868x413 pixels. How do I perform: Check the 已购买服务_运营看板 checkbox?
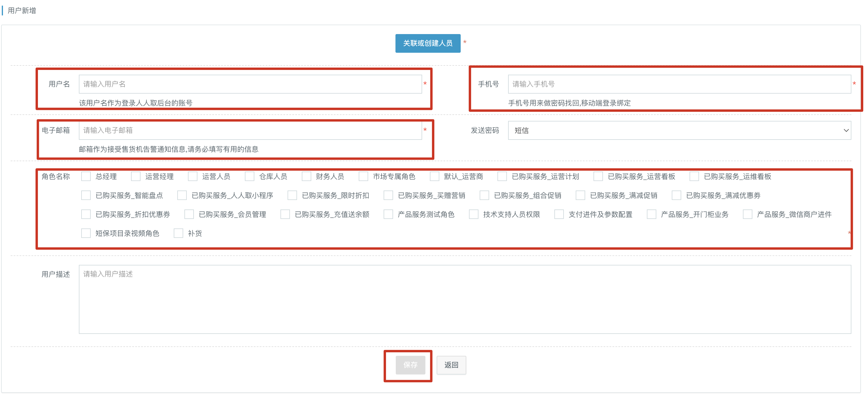(599, 176)
